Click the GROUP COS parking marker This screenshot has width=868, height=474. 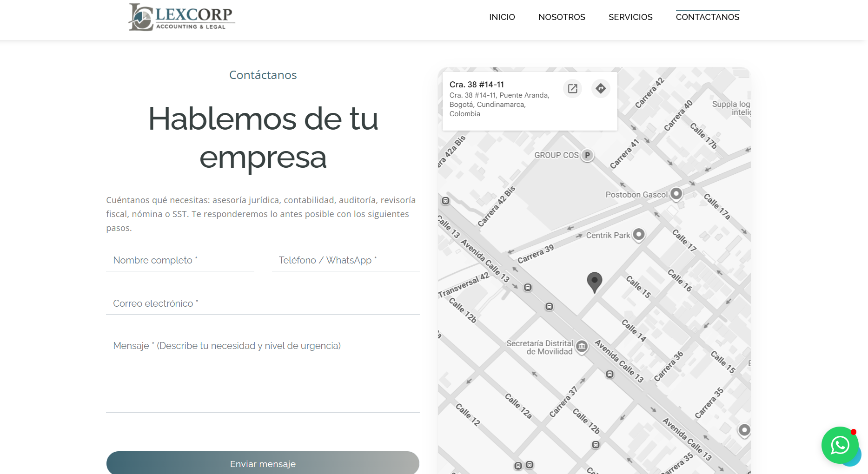(588, 155)
